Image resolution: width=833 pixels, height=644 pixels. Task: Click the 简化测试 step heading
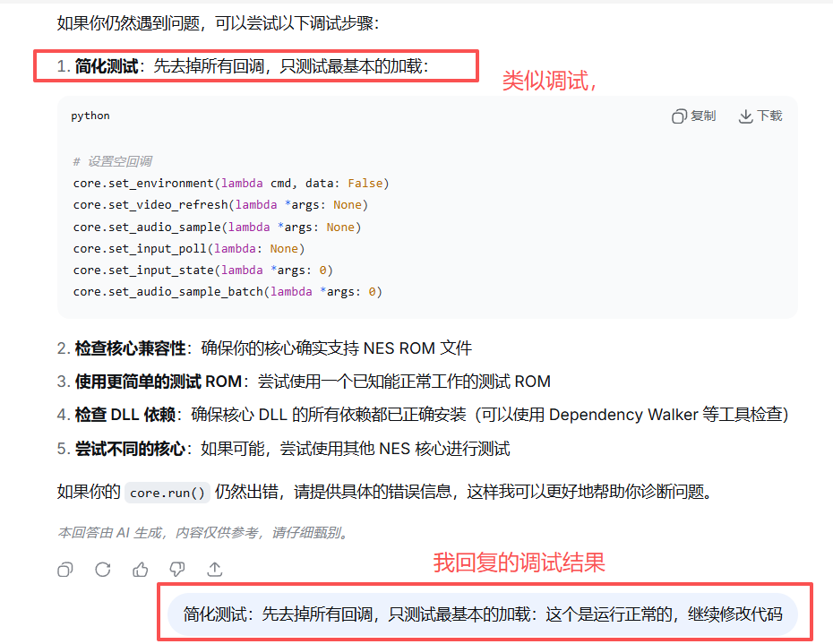point(106,66)
